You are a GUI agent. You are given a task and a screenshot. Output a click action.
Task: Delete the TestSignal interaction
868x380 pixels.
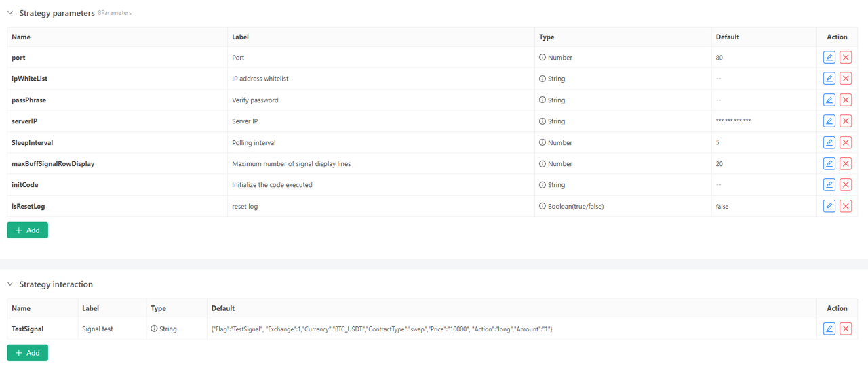point(846,329)
